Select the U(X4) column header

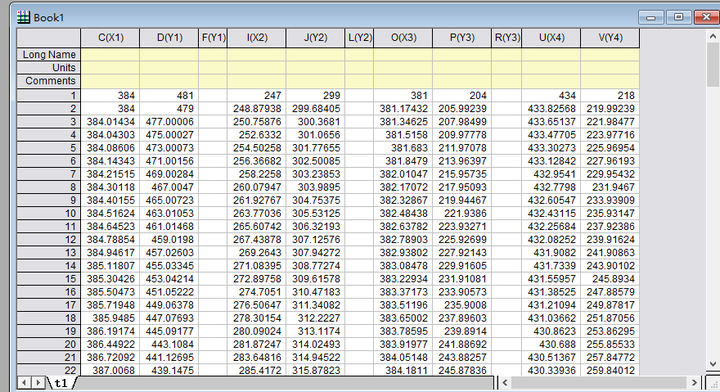[551, 38]
